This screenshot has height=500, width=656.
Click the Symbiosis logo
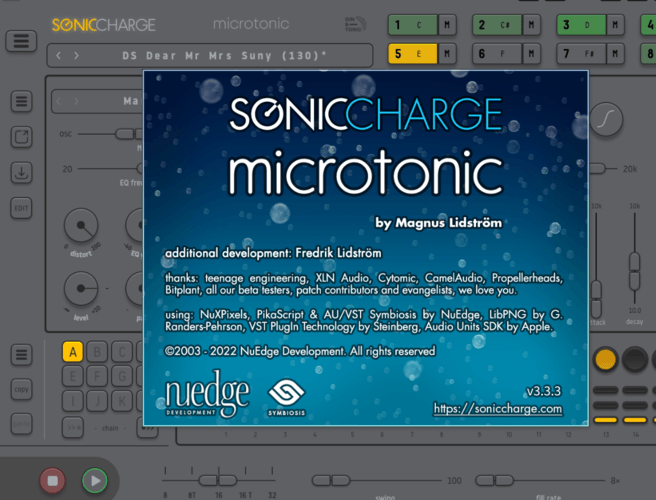[287, 397]
